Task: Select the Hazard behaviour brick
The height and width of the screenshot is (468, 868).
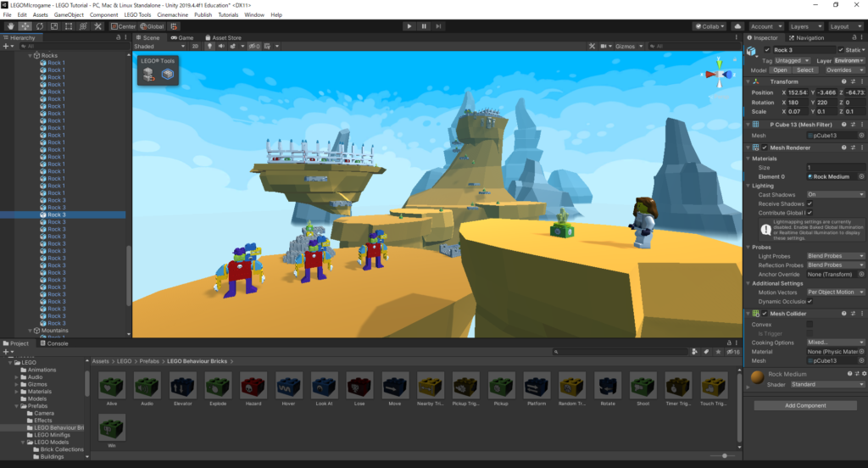Action: (x=253, y=389)
